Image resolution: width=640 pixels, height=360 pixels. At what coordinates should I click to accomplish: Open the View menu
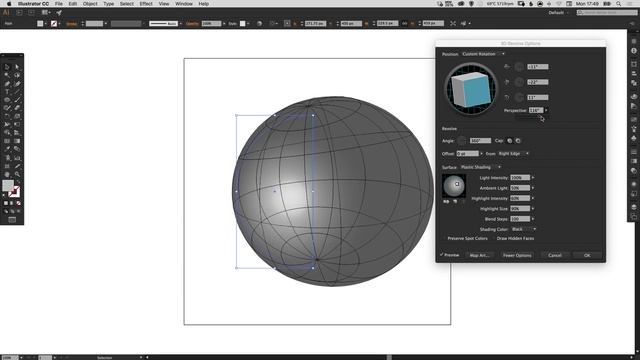164,4
